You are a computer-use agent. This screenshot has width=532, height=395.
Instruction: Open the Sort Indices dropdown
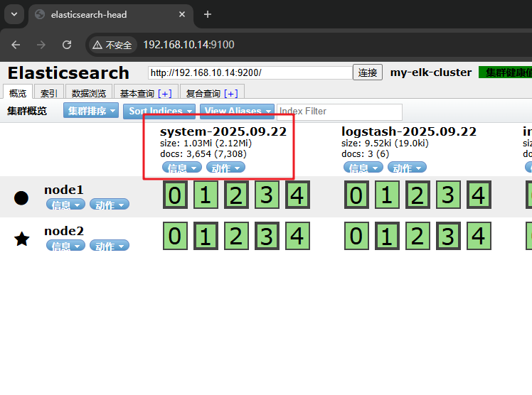click(x=159, y=111)
